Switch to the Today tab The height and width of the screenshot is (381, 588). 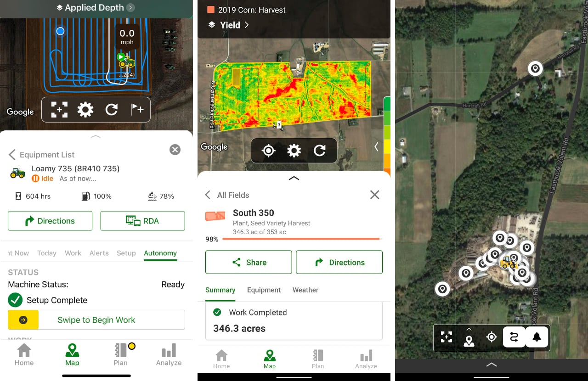tap(47, 253)
